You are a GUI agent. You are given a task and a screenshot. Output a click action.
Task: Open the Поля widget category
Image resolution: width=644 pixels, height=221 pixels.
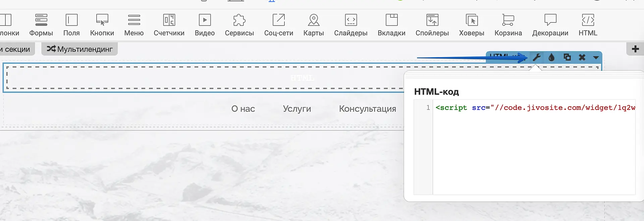pos(71,25)
